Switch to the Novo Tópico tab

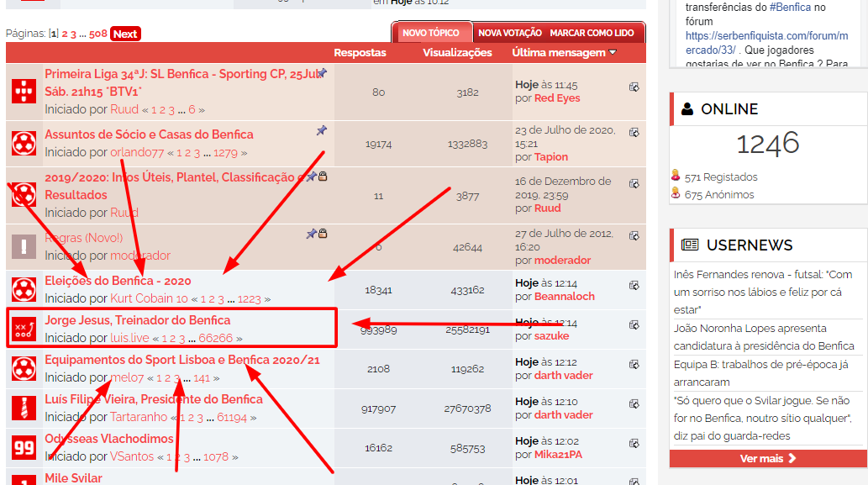click(x=431, y=33)
